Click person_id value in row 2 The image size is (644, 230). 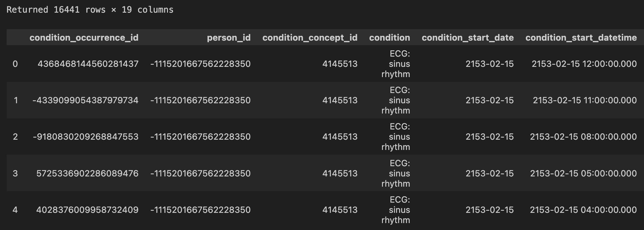pyautogui.click(x=200, y=137)
